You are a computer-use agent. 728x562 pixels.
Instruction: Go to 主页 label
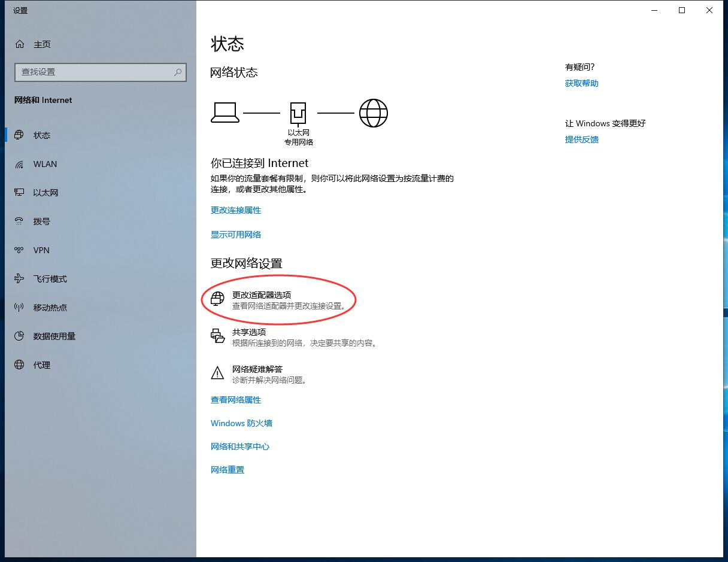pyautogui.click(x=42, y=44)
